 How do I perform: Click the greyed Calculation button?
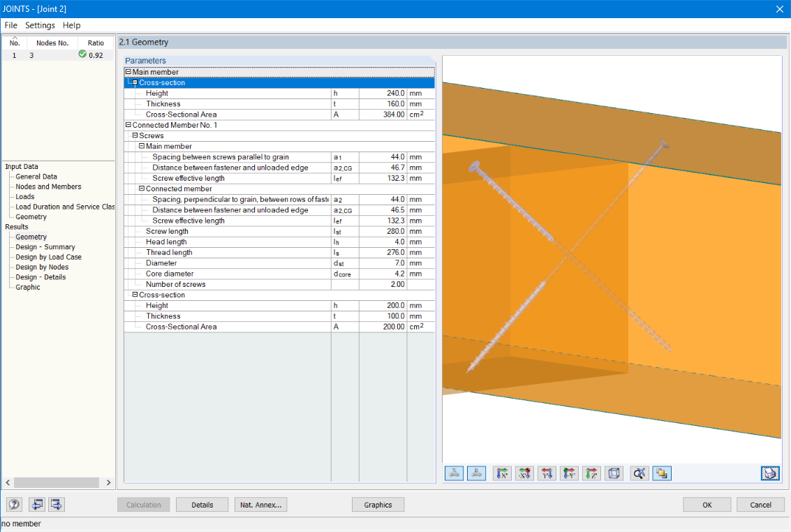click(144, 505)
